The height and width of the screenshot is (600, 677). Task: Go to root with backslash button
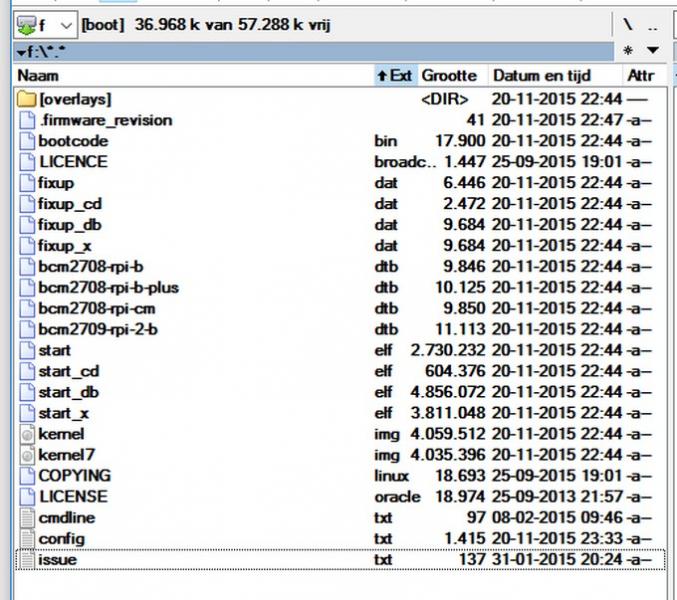(628, 23)
